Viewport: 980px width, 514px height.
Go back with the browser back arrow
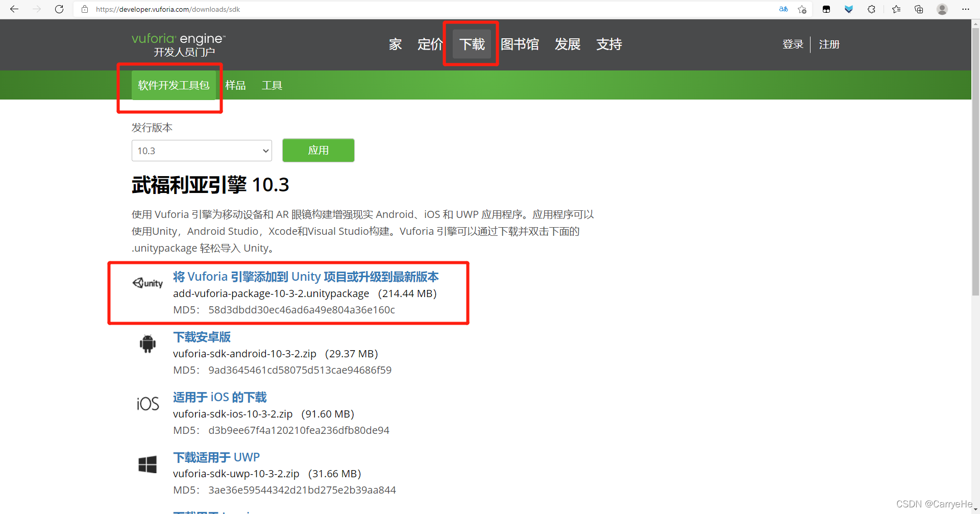[x=14, y=9]
